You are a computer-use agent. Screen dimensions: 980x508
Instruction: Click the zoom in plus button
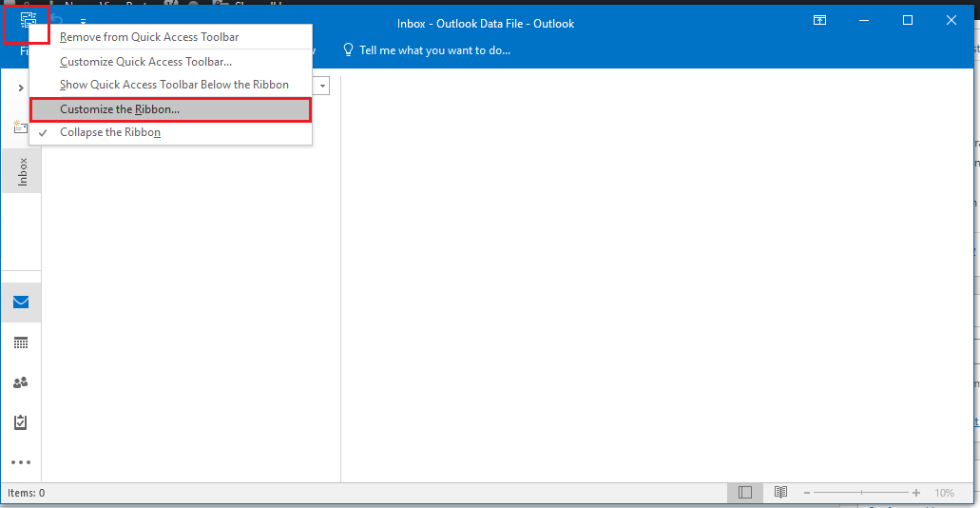(x=916, y=493)
